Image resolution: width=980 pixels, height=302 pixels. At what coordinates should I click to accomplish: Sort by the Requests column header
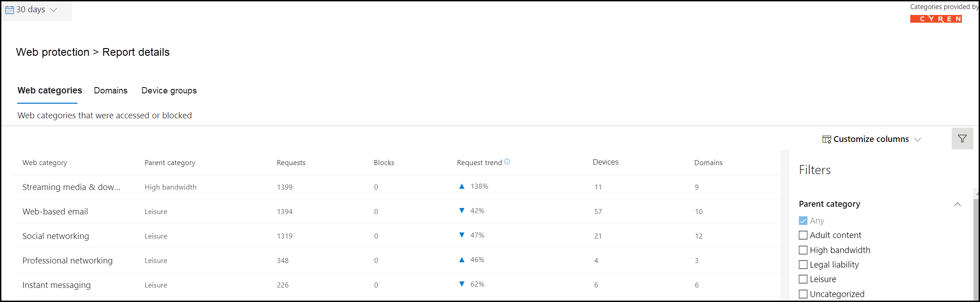pos(291,163)
